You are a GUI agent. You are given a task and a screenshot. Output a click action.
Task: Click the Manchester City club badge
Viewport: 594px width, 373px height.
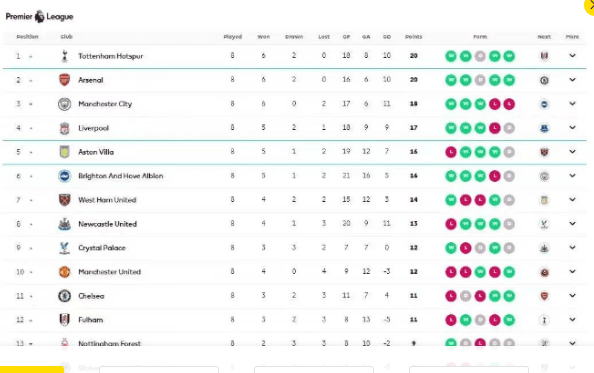(64, 104)
